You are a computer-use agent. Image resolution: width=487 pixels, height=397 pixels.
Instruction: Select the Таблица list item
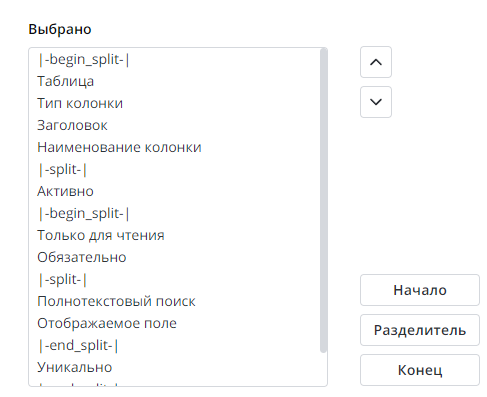[x=174, y=81]
